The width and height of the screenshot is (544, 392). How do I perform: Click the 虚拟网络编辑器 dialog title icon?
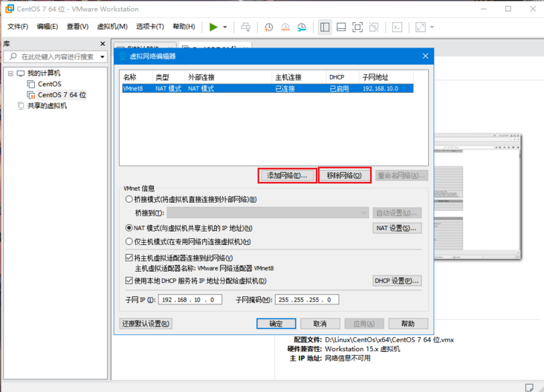123,56
